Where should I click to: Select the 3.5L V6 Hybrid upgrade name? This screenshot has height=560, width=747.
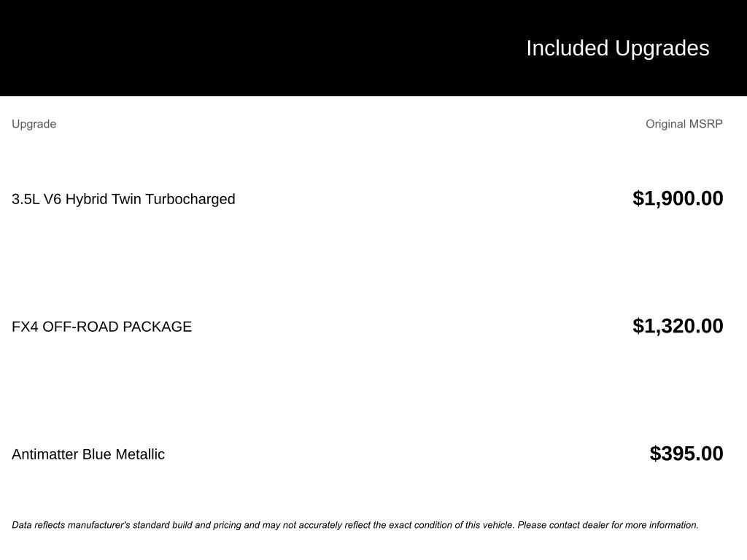coord(123,199)
